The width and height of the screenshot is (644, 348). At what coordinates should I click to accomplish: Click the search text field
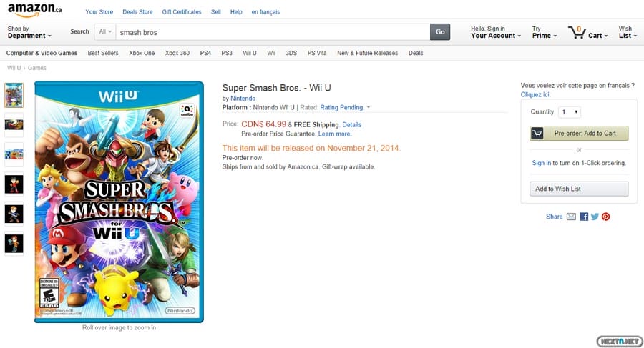click(x=272, y=32)
